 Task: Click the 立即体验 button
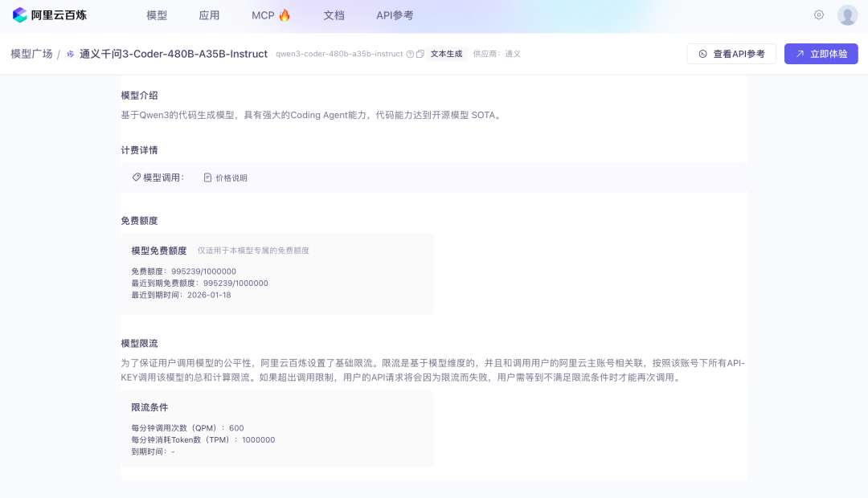pyautogui.click(x=821, y=54)
